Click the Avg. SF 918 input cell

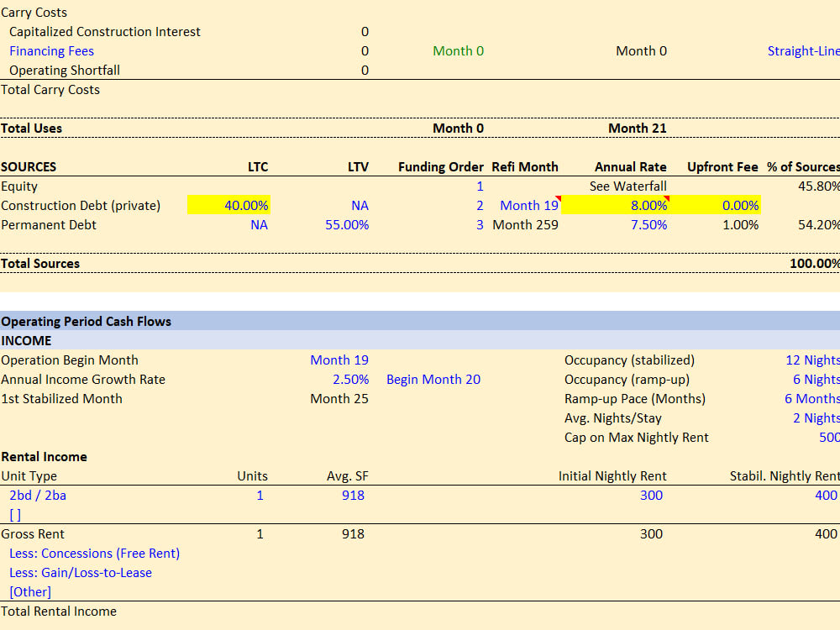click(x=353, y=496)
